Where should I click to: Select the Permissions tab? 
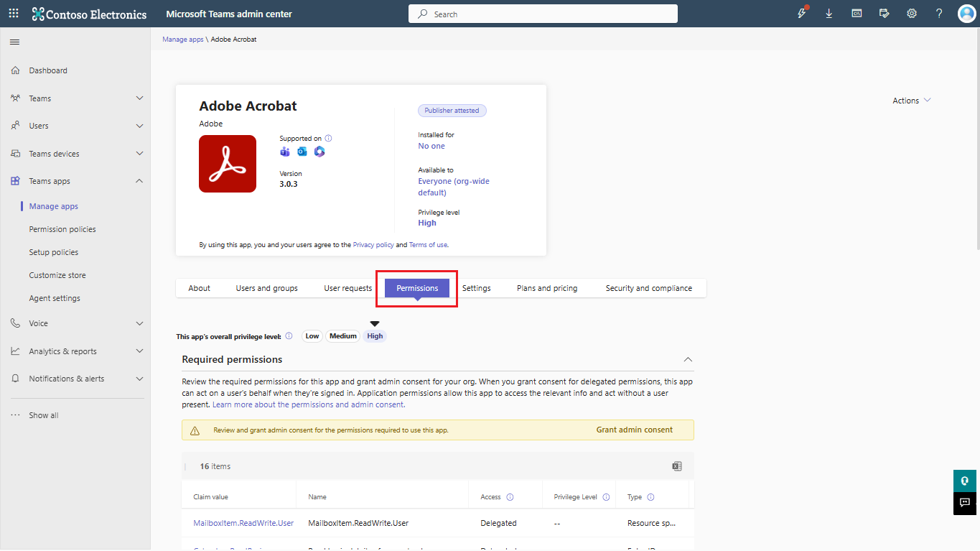point(417,288)
